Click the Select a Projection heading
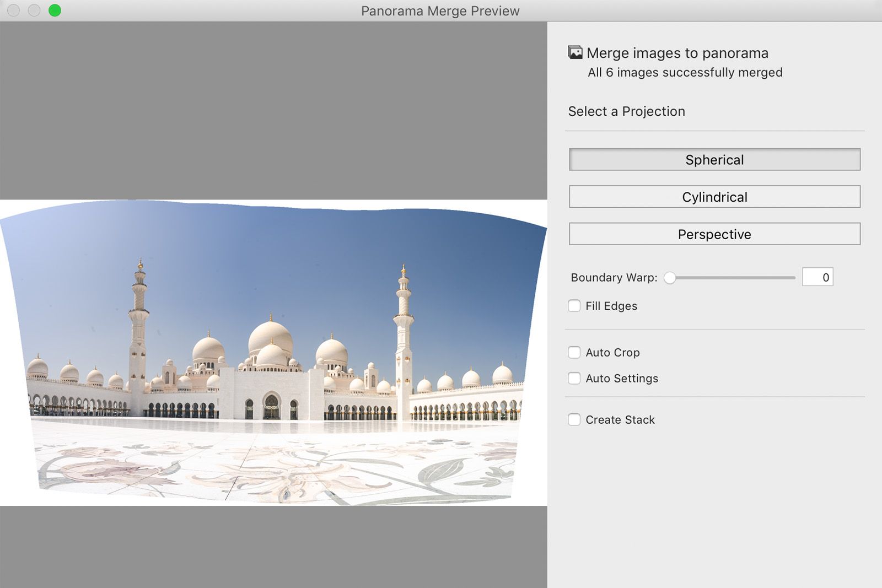Viewport: 882px width, 588px height. point(627,111)
